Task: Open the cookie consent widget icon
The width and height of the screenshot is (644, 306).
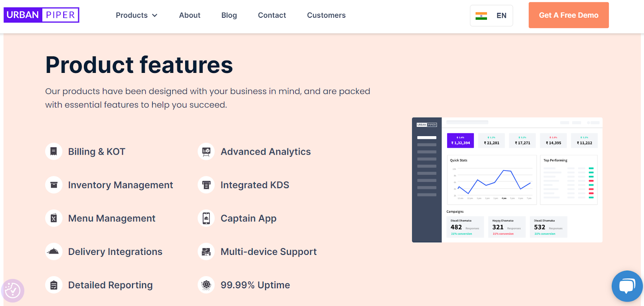Action: click(13, 290)
